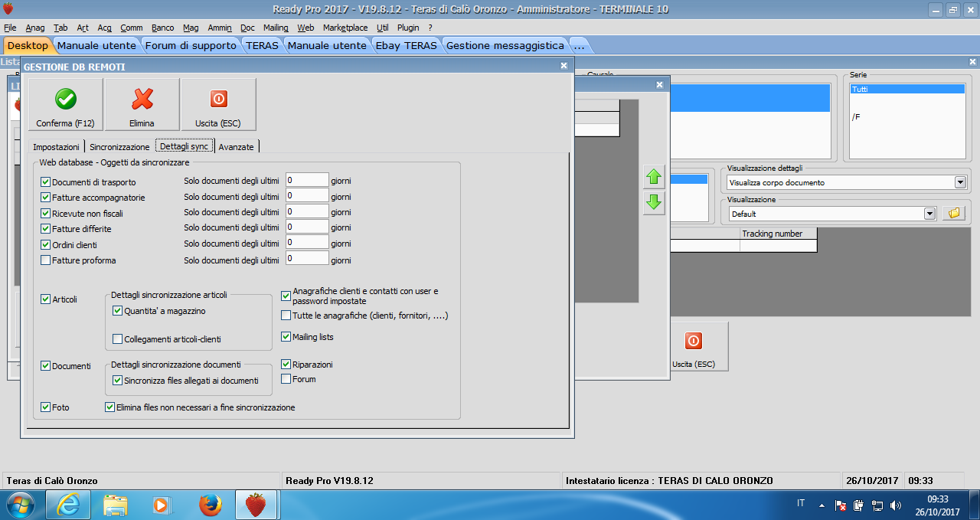Image resolution: width=980 pixels, height=520 pixels.
Task: Open the Banco menu
Action: point(163,28)
